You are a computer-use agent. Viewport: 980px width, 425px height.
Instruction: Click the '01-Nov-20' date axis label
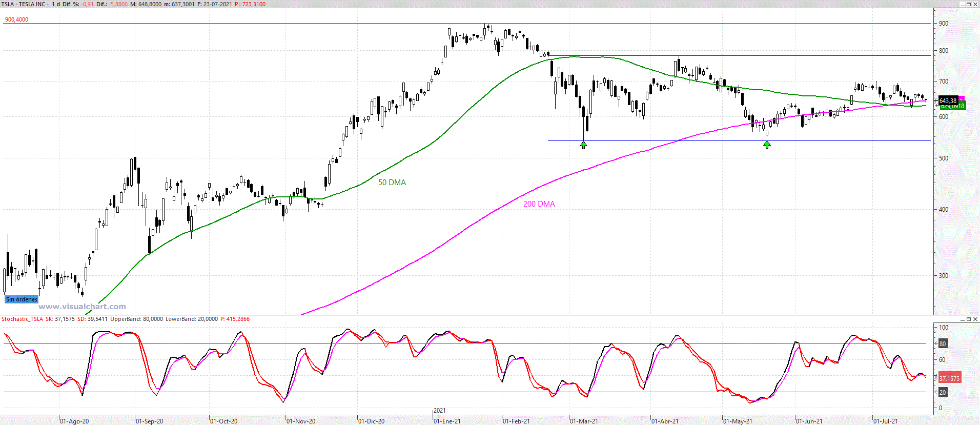pos(301,421)
